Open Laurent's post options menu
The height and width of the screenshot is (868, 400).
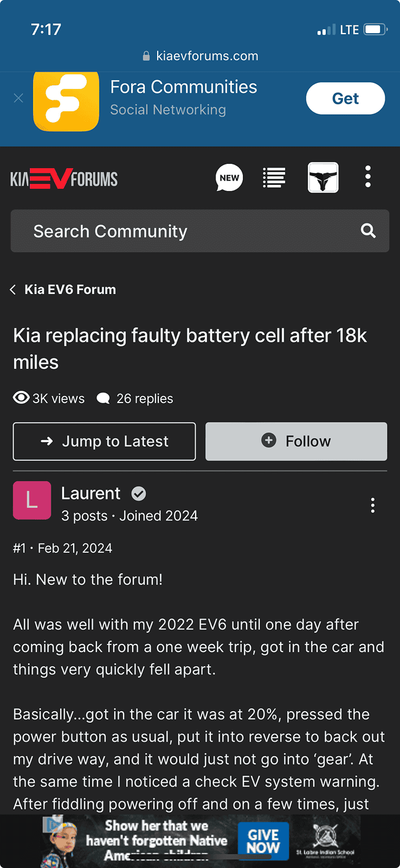point(372,505)
